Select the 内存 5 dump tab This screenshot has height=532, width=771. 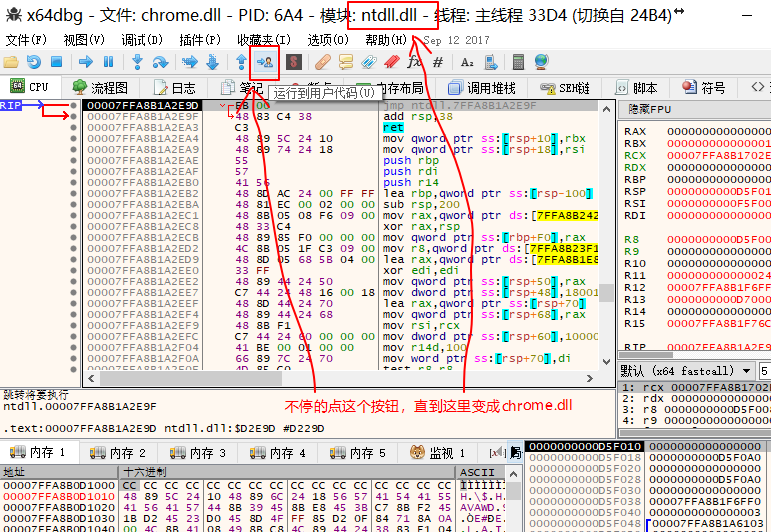pyautogui.click(x=358, y=452)
